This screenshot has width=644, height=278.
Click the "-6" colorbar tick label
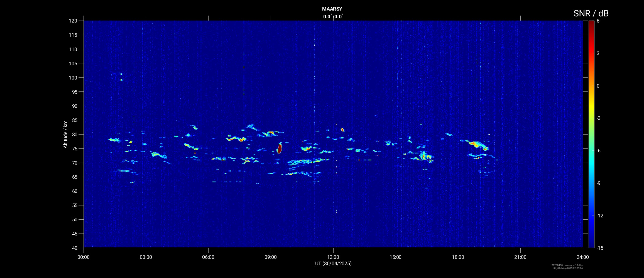pos(599,151)
